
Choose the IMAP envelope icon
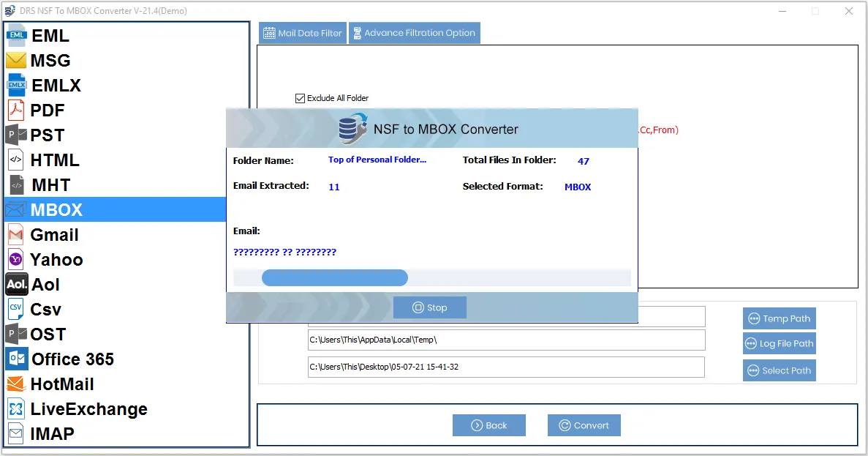16,434
